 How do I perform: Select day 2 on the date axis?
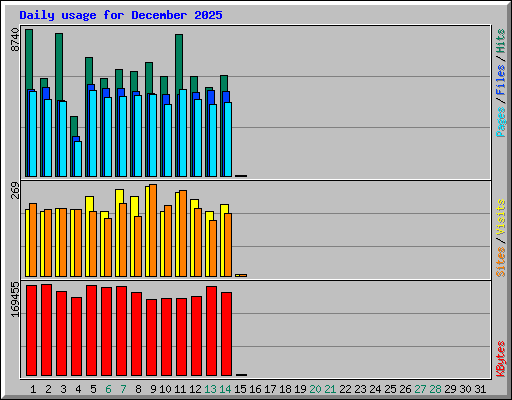48,389
